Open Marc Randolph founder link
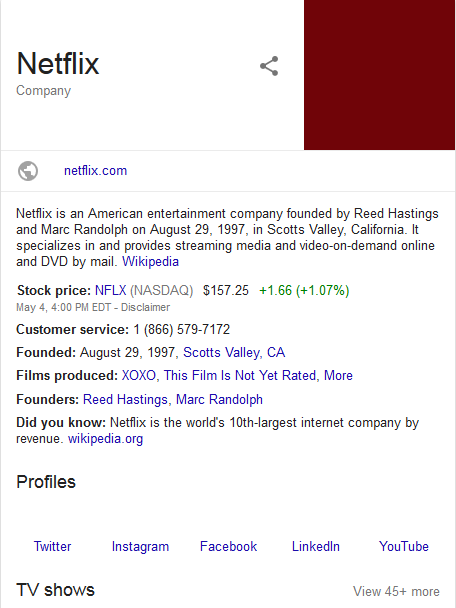The height and width of the screenshot is (608, 456). click(219, 399)
